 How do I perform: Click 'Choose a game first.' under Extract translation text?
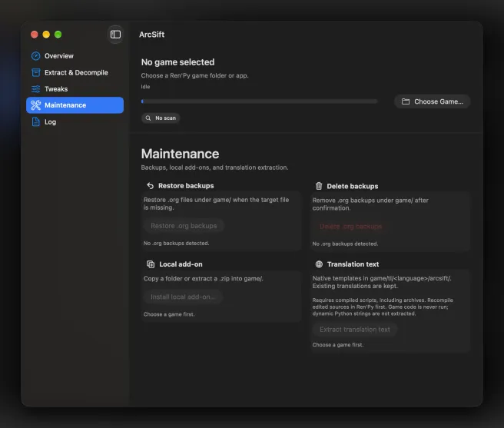[338, 345]
